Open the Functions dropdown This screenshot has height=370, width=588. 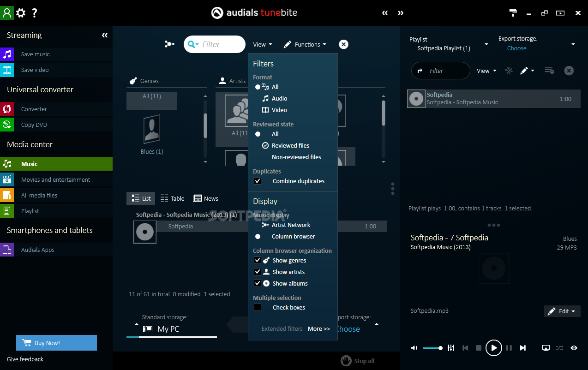click(305, 45)
